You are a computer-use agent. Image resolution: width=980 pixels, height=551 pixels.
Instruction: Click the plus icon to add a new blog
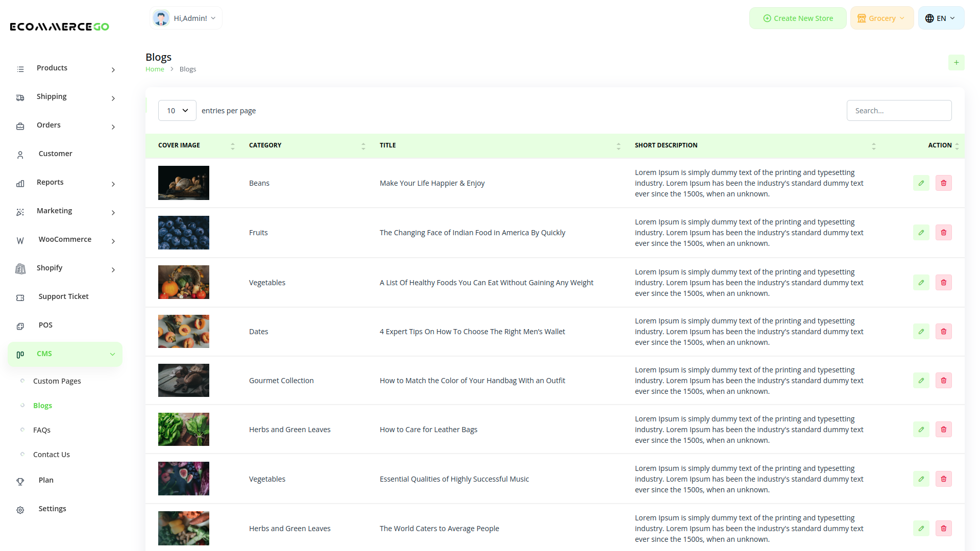tap(957, 62)
